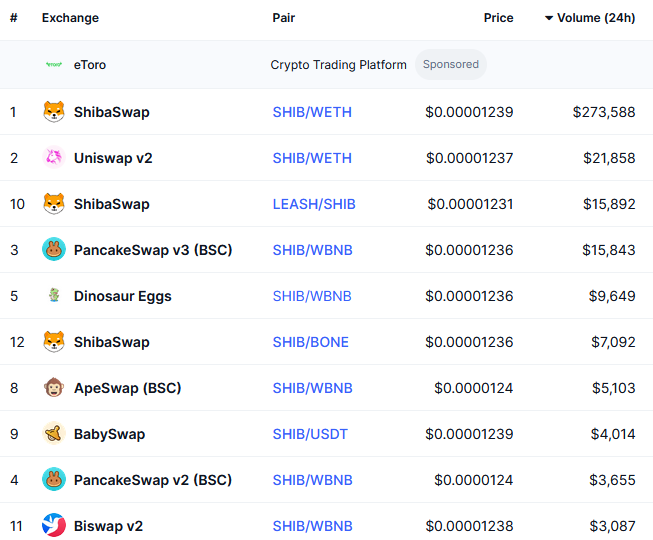Open SHIB/WBNB pair on PancakeSwap v2
653x540 pixels.
(x=312, y=480)
